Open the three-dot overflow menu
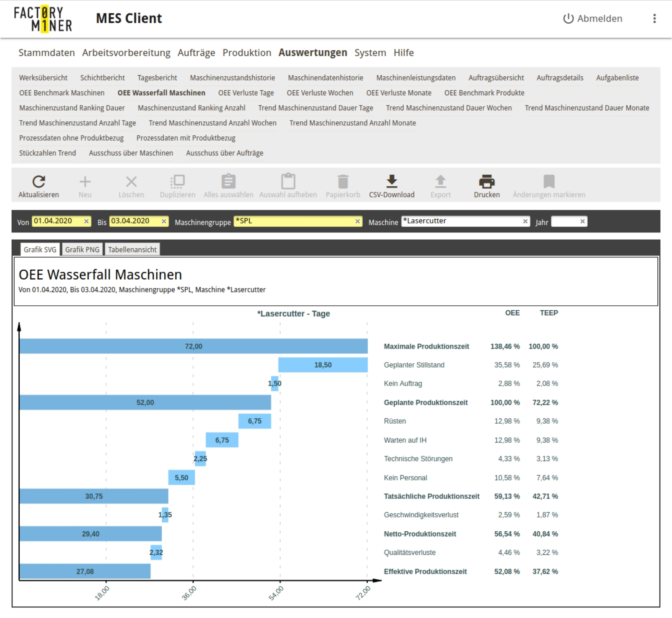The height and width of the screenshot is (618, 672). pos(655,19)
